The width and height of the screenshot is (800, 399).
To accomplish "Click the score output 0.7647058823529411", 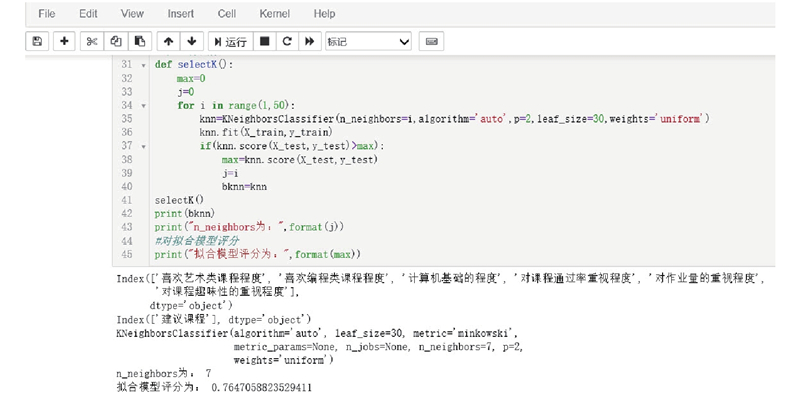I will pyautogui.click(x=262, y=387).
